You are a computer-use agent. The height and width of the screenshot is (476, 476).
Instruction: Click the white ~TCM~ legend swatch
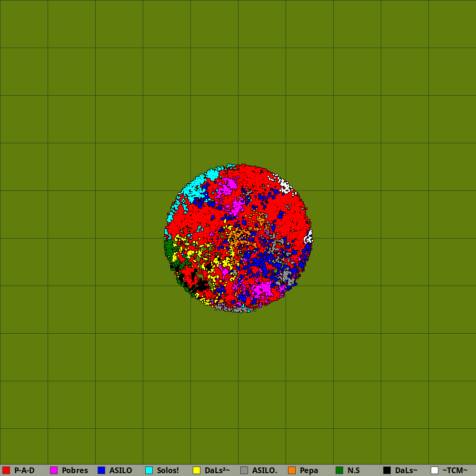(435, 470)
